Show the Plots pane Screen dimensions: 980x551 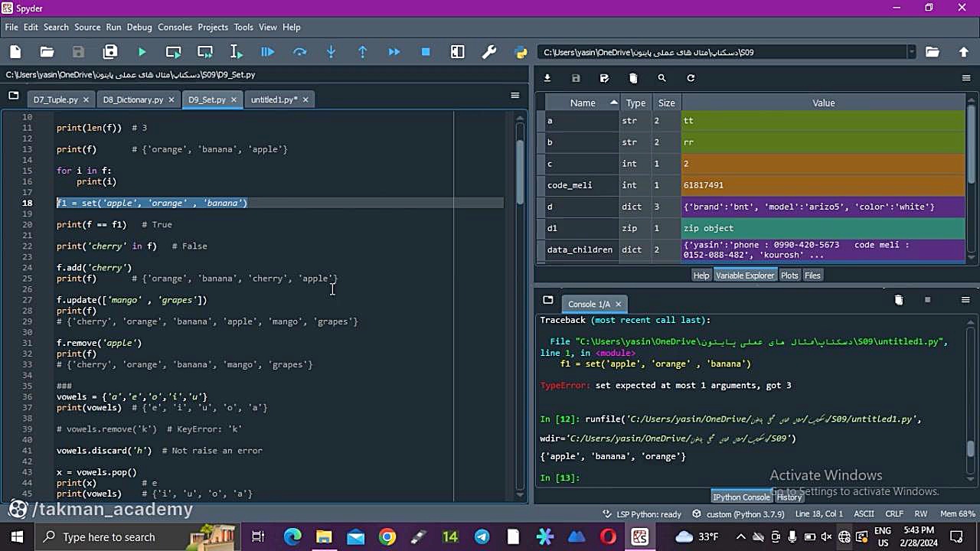click(x=789, y=275)
